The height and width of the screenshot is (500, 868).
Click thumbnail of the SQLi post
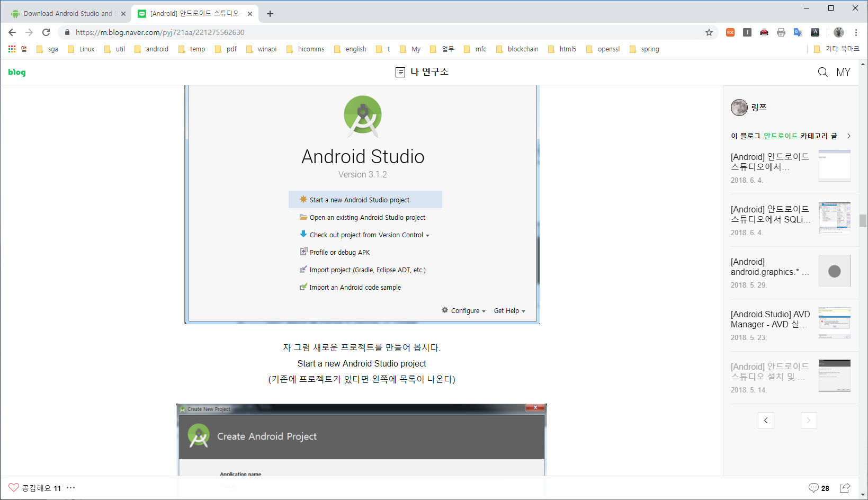click(835, 218)
